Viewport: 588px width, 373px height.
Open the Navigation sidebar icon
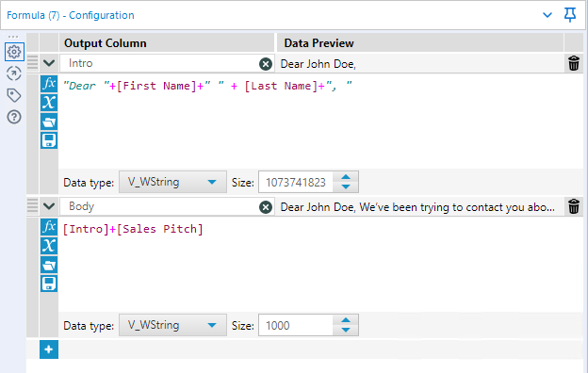14,73
